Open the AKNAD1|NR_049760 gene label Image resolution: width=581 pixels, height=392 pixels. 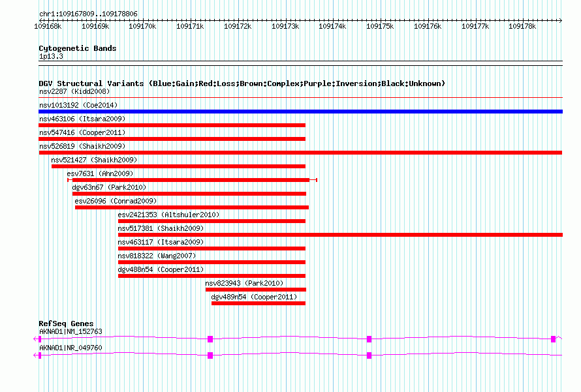71,348
